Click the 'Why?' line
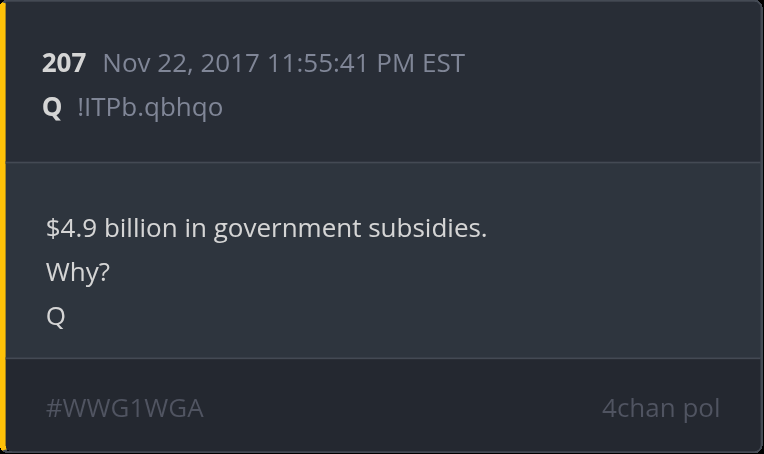The image size is (764, 454). pyautogui.click(x=78, y=272)
